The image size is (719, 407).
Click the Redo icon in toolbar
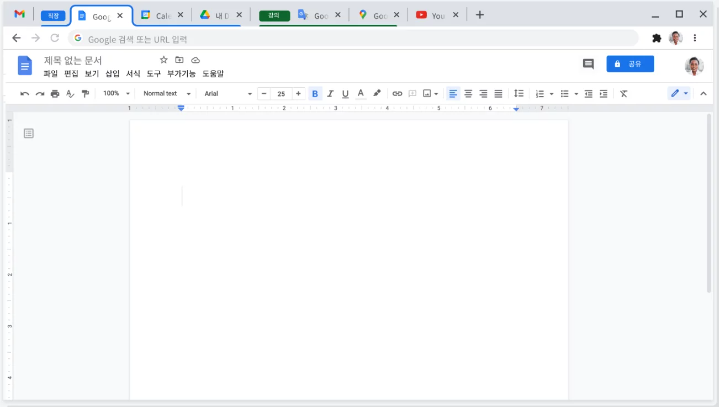pyautogui.click(x=40, y=94)
